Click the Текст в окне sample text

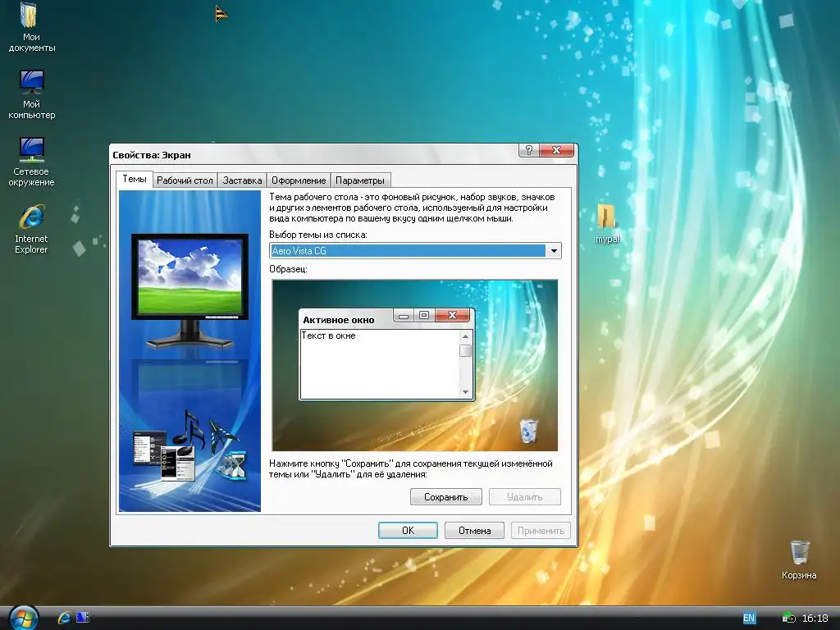pyautogui.click(x=328, y=336)
